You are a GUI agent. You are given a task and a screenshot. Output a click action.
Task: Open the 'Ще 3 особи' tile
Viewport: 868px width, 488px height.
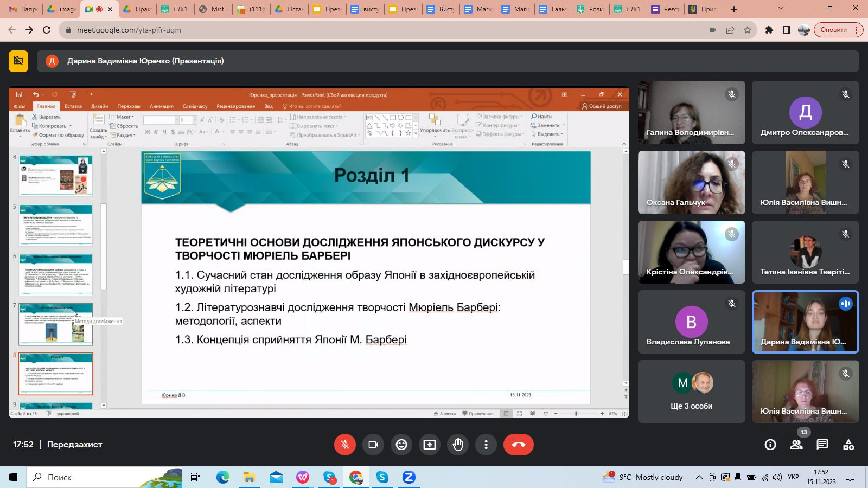[691, 391]
